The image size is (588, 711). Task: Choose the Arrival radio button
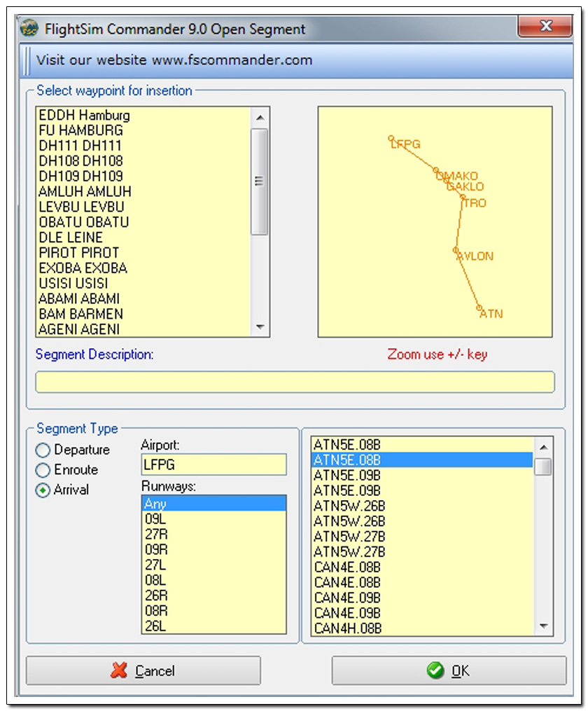43,490
